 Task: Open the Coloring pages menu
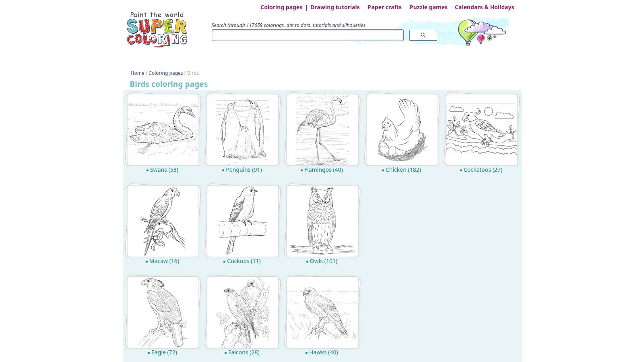(x=281, y=7)
